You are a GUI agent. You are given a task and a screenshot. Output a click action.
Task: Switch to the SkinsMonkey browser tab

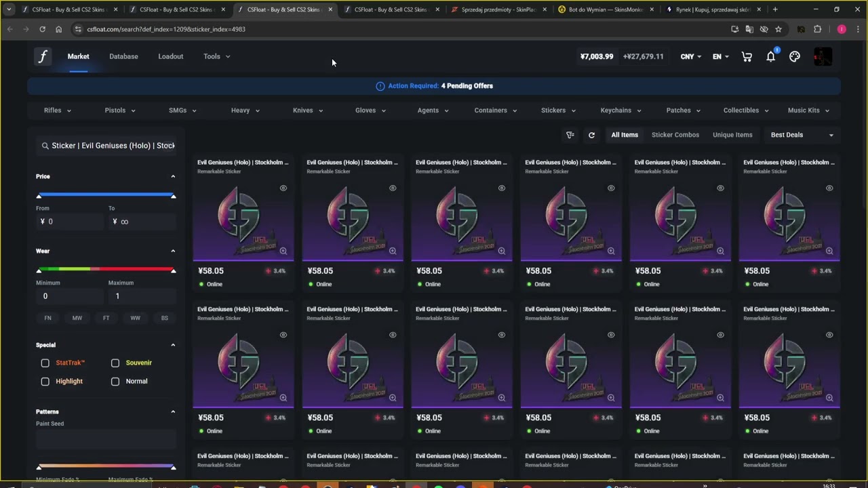tap(606, 9)
